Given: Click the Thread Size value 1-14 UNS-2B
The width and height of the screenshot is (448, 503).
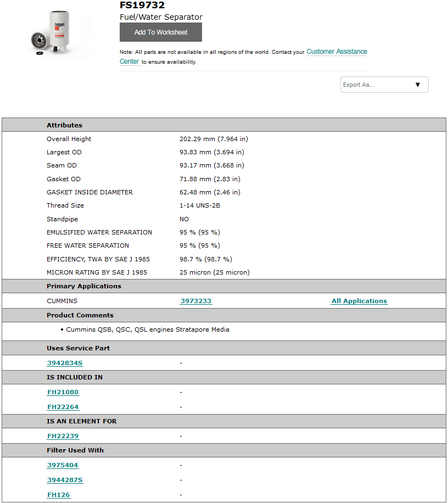Looking at the screenshot, I should pos(200,205).
